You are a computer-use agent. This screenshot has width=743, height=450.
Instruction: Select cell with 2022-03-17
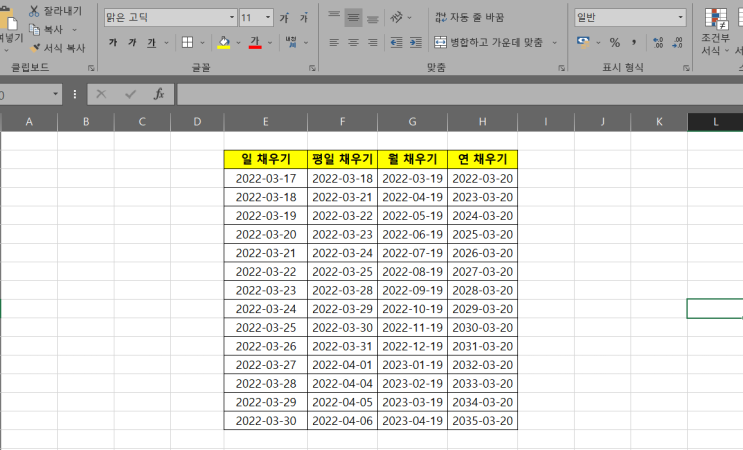(x=265, y=179)
